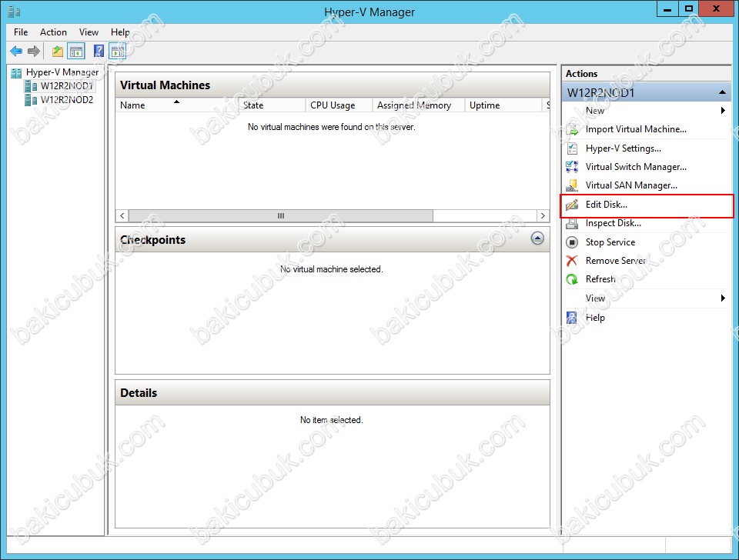739x560 pixels.
Task: Expand the View submenu arrow in Actions
Action: click(723, 298)
